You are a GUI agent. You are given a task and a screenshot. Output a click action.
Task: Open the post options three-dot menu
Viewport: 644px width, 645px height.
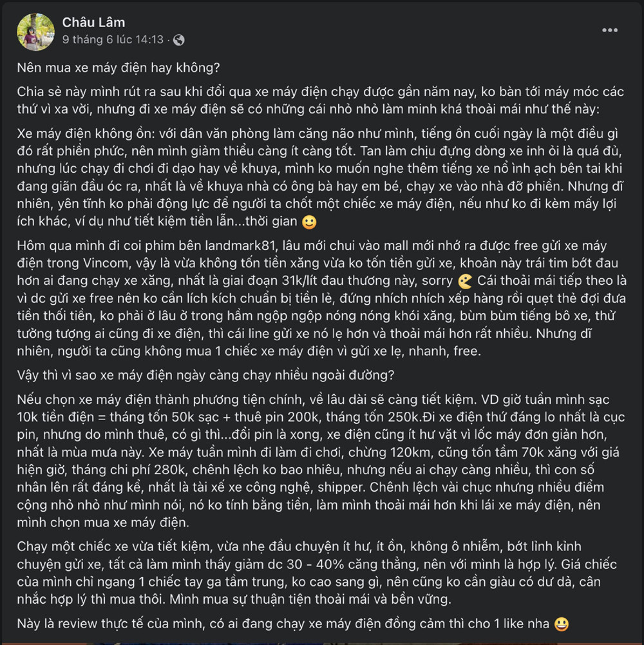pos(609,30)
